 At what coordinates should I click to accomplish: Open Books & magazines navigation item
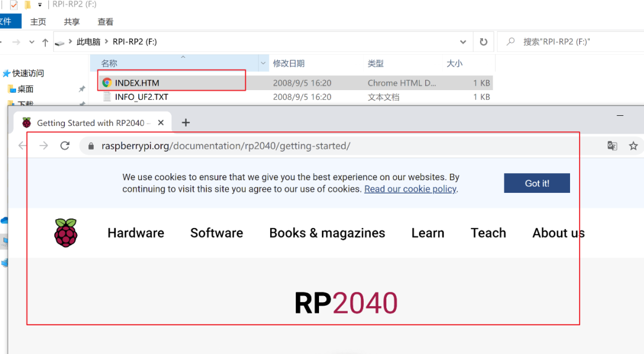(327, 233)
